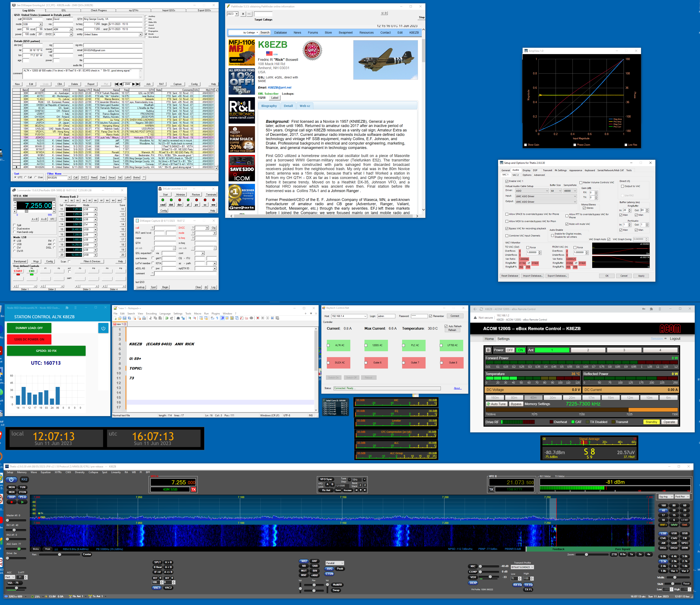Click the red TX indicator under VFO A
The height and width of the screenshot is (605, 700).
click(x=194, y=490)
